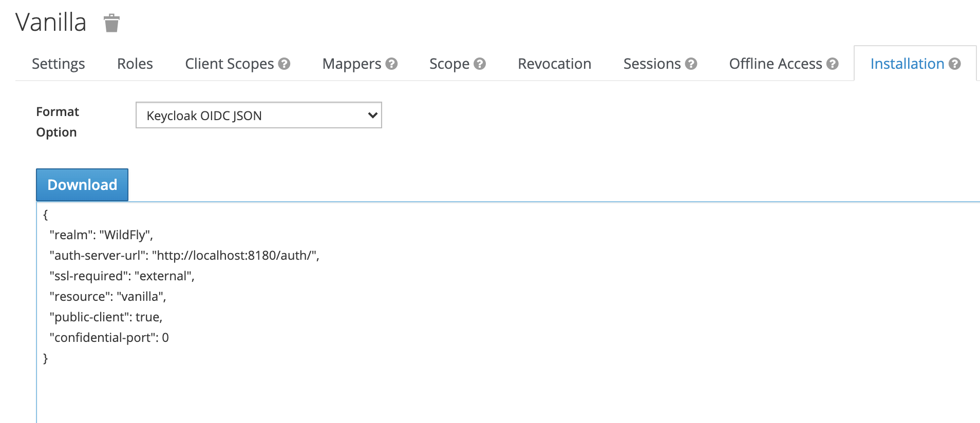Click the "public-client": true line
The height and width of the screenshot is (423, 980).
[x=106, y=317]
